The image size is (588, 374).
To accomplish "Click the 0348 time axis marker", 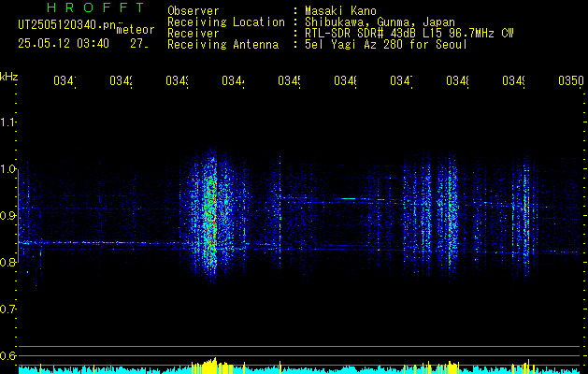I will (x=457, y=80).
